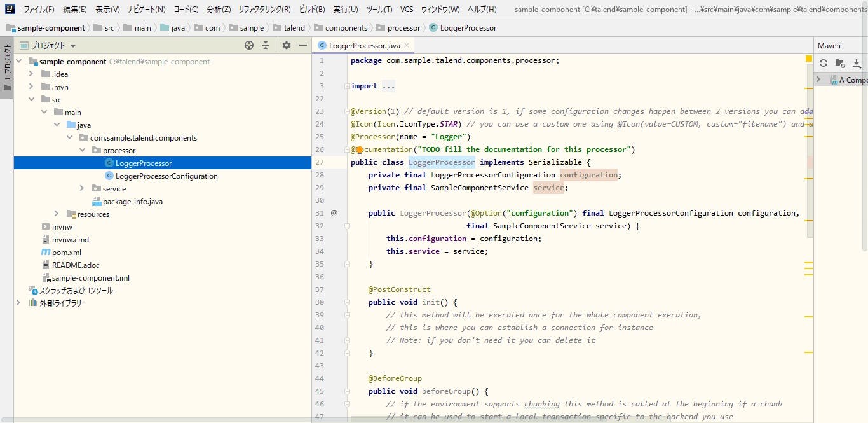
Task: Click the Maven reimport refresh icon
Action: coord(824,63)
